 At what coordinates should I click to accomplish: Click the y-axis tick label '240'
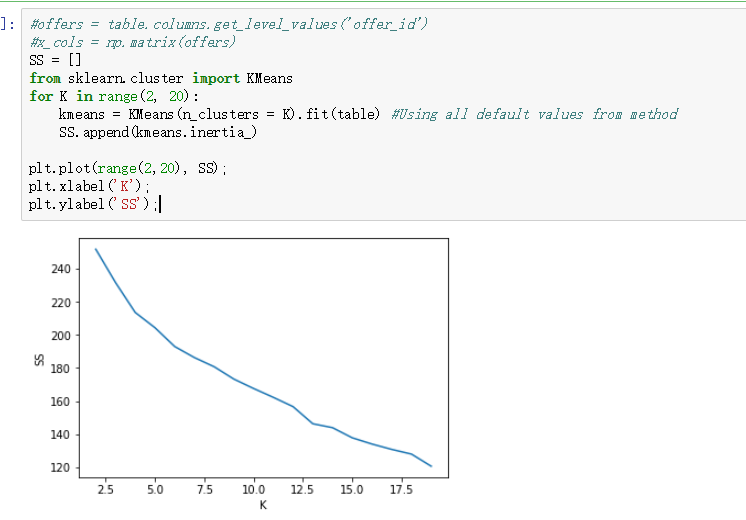coord(60,269)
